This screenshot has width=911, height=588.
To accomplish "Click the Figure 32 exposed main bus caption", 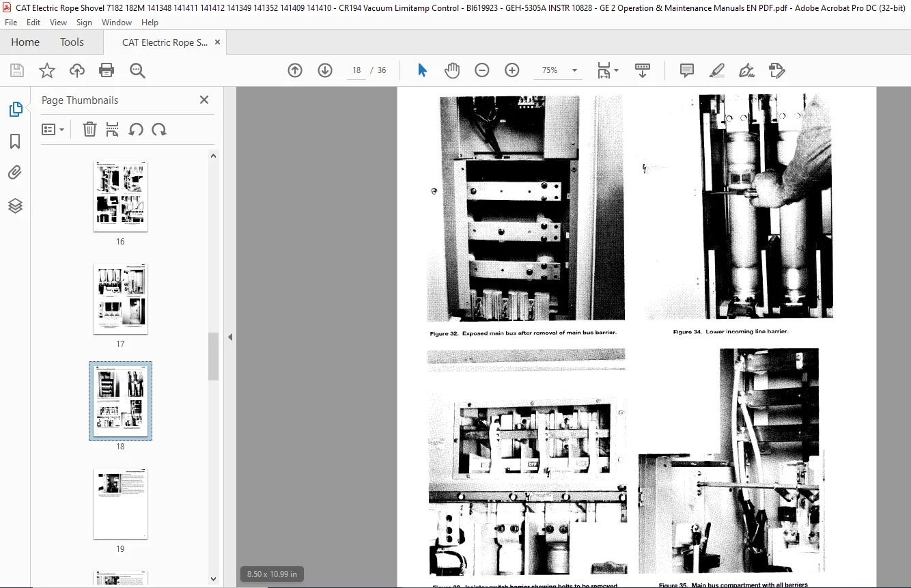I will tap(523, 333).
